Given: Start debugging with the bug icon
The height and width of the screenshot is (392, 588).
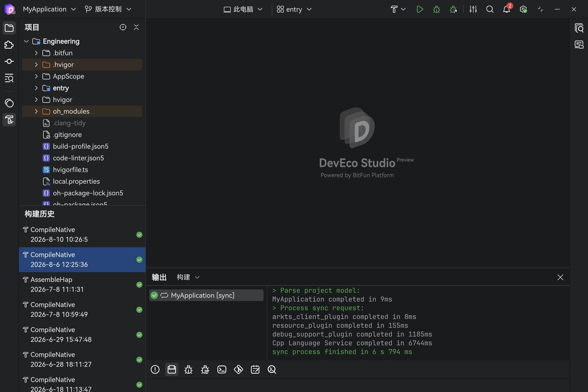Looking at the screenshot, I should (x=437, y=9).
